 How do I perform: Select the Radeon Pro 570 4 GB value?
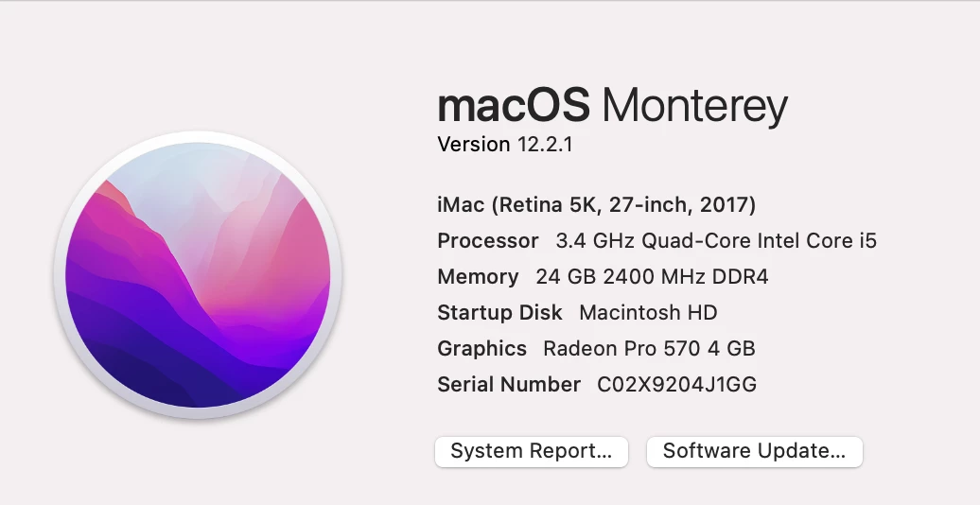coord(649,349)
